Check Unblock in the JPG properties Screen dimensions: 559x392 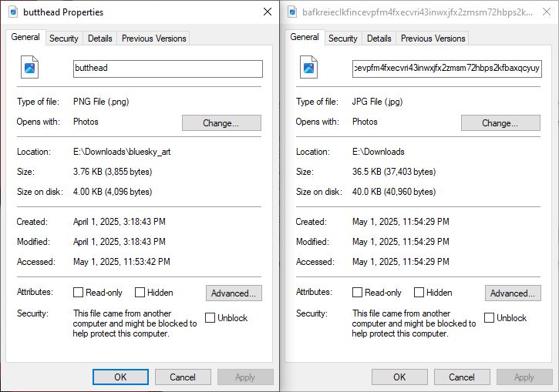point(490,318)
